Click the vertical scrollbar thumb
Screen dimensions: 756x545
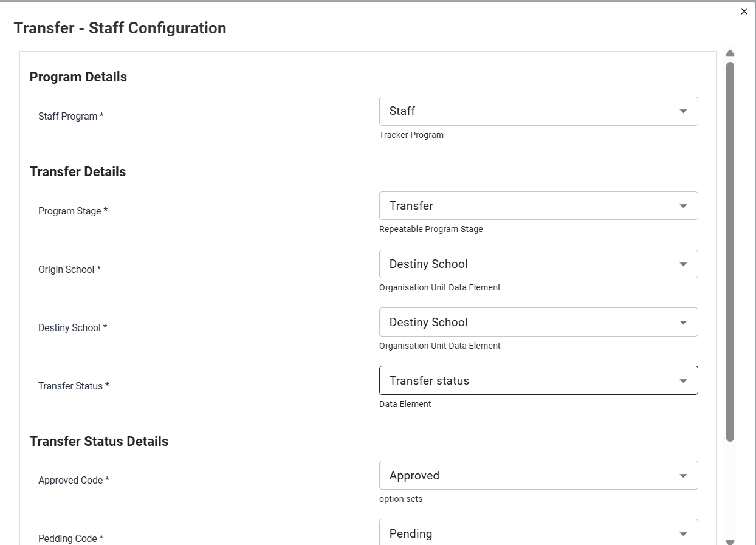click(730, 252)
